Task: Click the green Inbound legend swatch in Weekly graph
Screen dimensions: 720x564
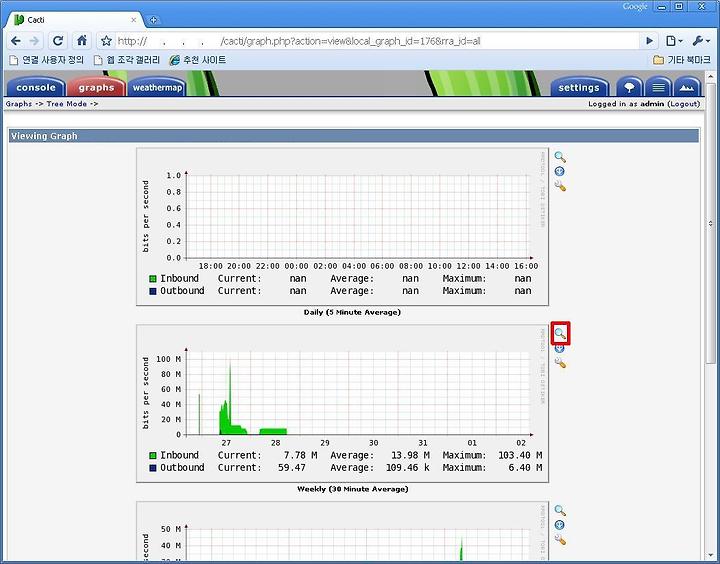Action: (153, 456)
